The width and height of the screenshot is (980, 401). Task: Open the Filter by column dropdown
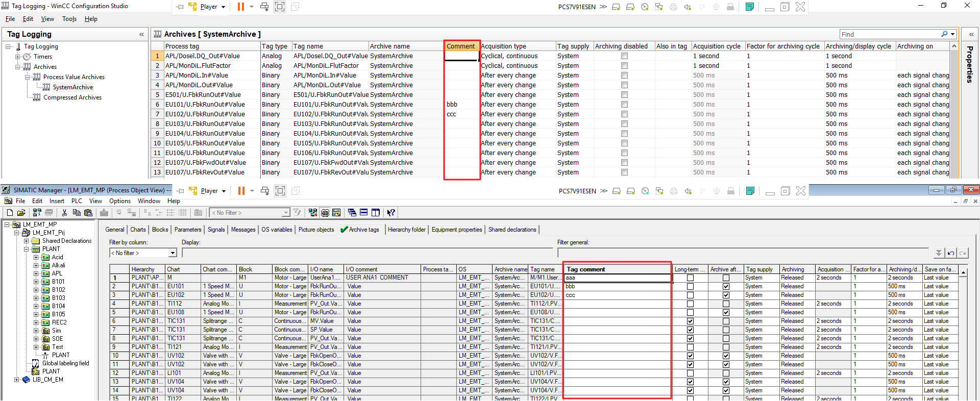click(x=173, y=253)
